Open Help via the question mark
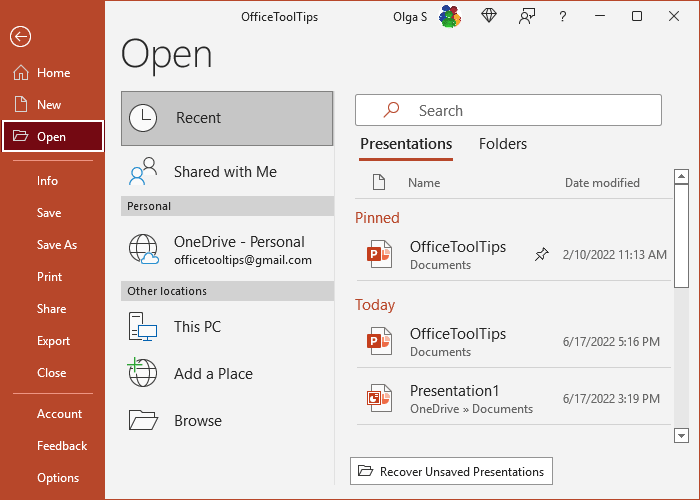 563,17
